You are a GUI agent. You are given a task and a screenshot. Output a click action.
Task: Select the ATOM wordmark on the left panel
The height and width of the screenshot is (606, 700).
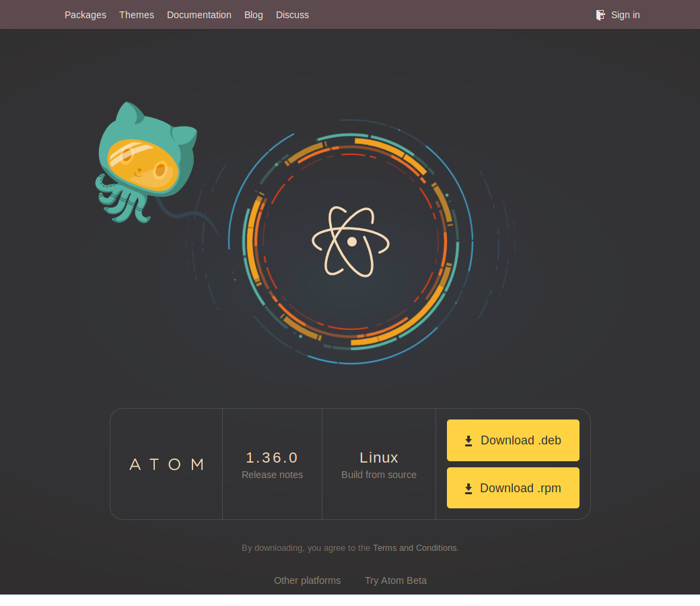(166, 464)
